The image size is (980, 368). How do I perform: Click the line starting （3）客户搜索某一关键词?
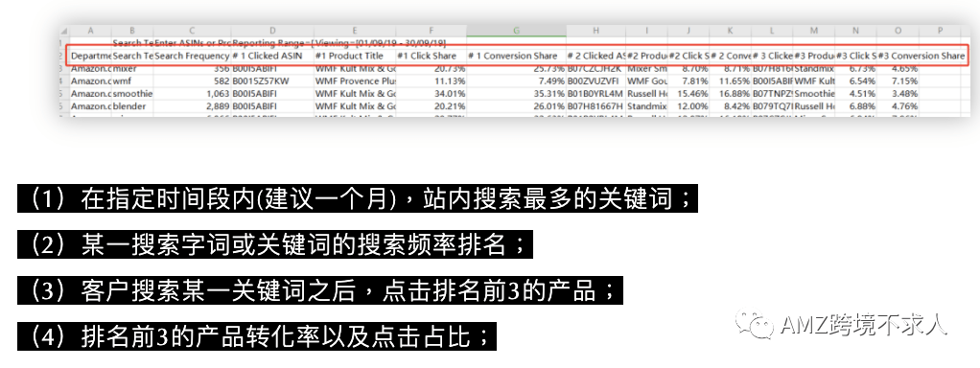tap(320, 291)
